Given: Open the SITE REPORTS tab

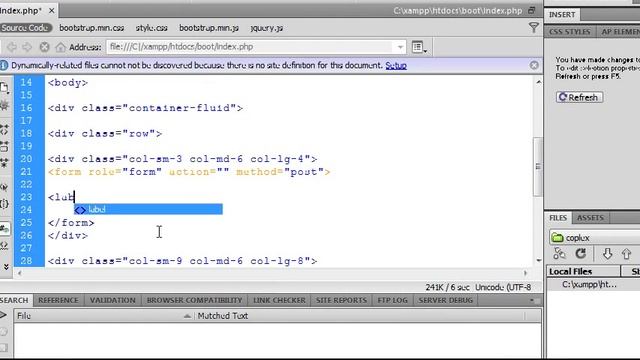Looking at the screenshot, I should click(x=341, y=300).
